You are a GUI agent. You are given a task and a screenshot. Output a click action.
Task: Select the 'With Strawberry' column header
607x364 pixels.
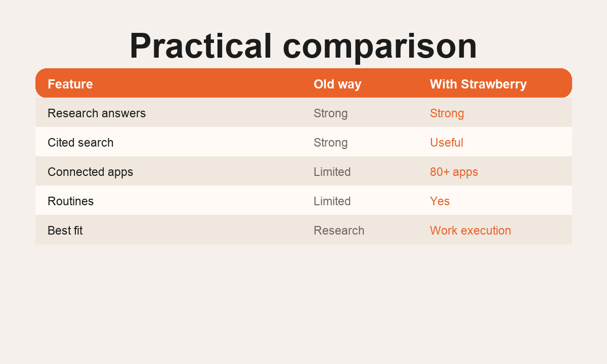click(x=479, y=84)
